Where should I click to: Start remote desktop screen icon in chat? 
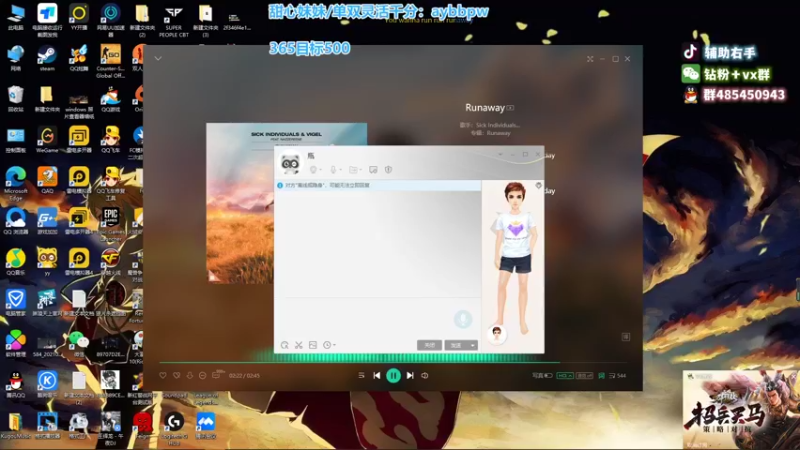pyautogui.click(x=373, y=169)
